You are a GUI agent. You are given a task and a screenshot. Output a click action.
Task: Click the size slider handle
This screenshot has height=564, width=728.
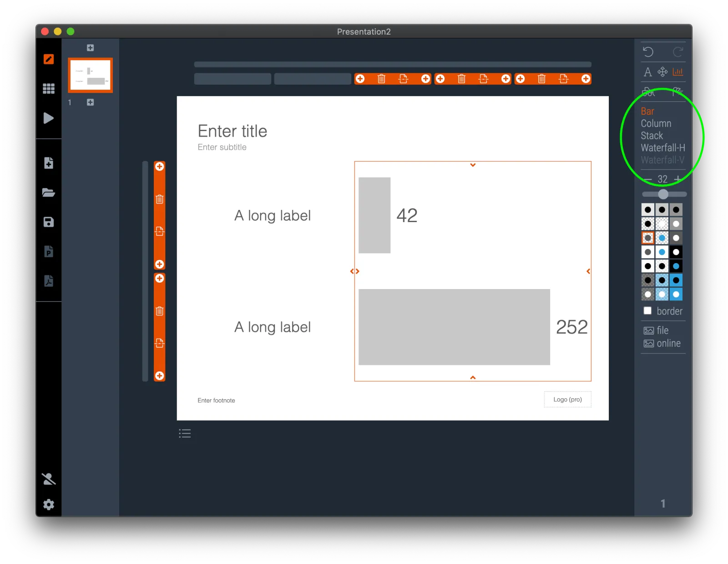663,194
